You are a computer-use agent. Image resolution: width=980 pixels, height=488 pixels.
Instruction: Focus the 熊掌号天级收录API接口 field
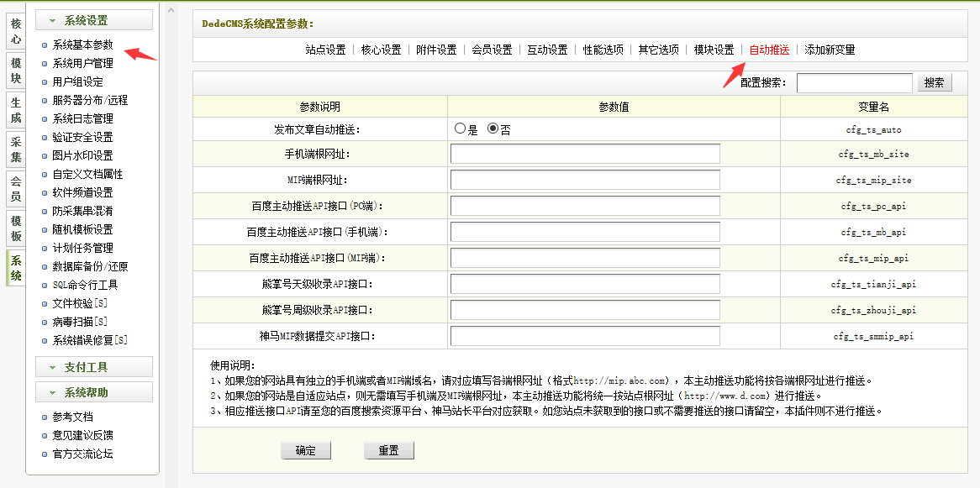(585, 284)
